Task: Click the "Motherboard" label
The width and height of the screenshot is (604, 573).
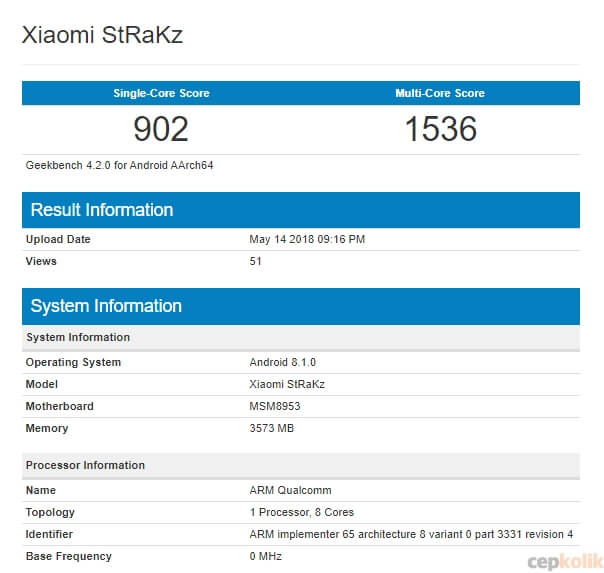Action: pos(60,406)
